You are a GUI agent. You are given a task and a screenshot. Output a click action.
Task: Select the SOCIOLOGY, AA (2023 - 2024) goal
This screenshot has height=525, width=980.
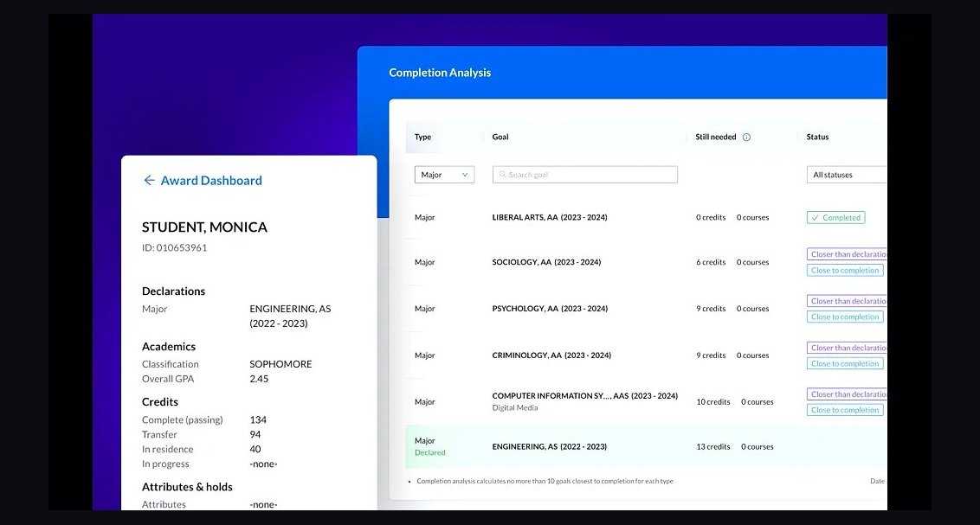pos(546,262)
